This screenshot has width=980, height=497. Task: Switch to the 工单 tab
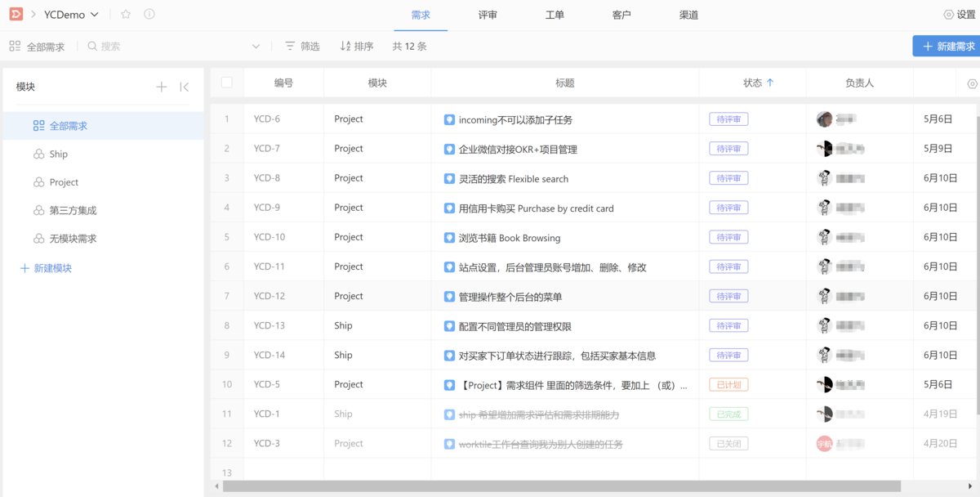click(555, 14)
